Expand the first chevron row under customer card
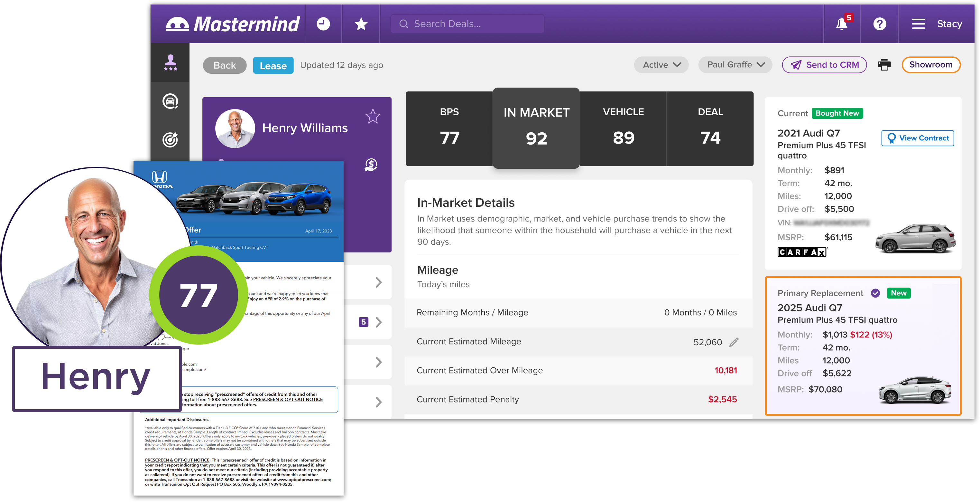The image size is (980, 502). (x=378, y=282)
